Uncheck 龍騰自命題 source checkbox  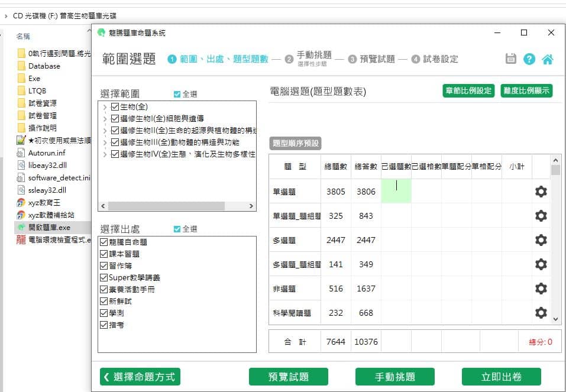point(104,242)
